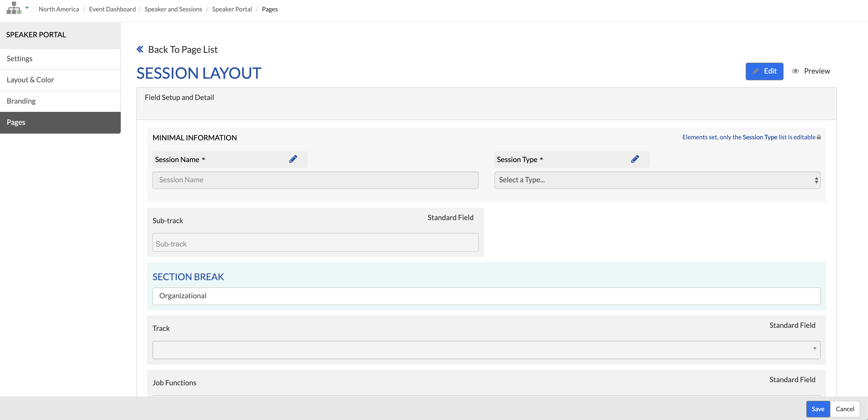Click the blue Edit button

[764, 71]
